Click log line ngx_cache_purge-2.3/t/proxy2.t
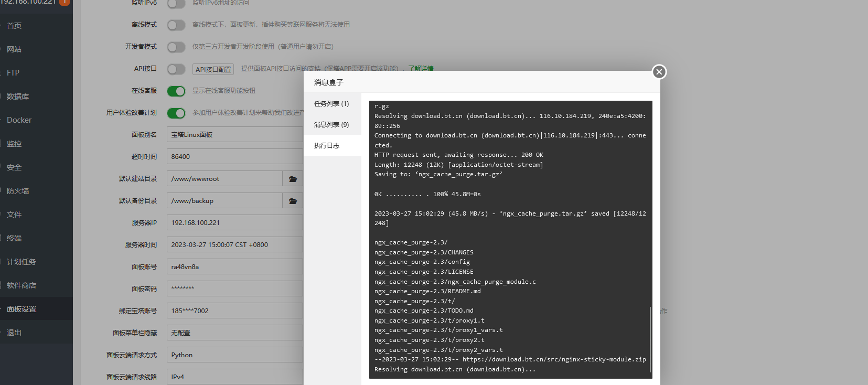This screenshot has height=385, width=868. [430, 340]
